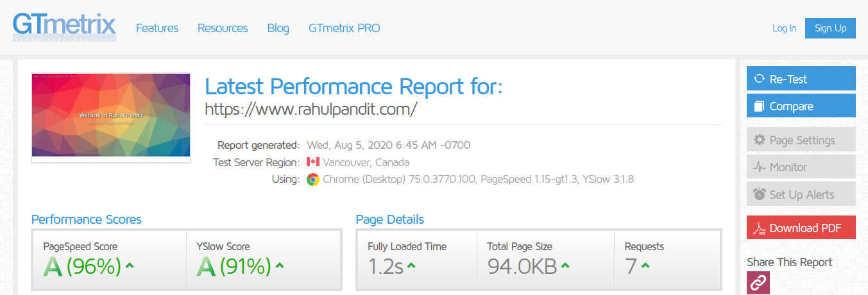Click the PageSpeed Score label
Viewport: 868px width, 295px height.
80,246
